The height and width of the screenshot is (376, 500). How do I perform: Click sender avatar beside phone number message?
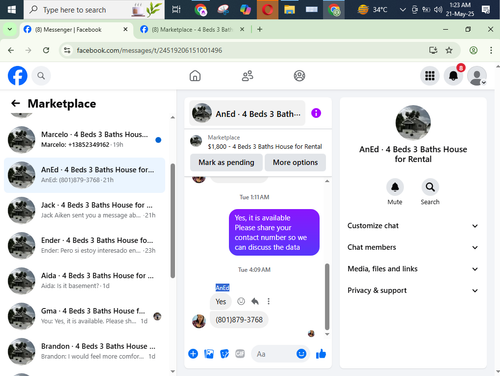tap(199, 321)
